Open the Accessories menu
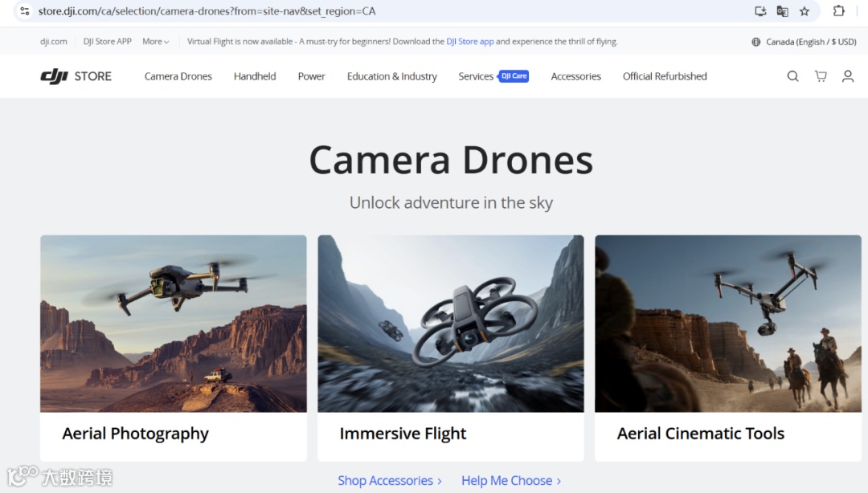 click(575, 76)
